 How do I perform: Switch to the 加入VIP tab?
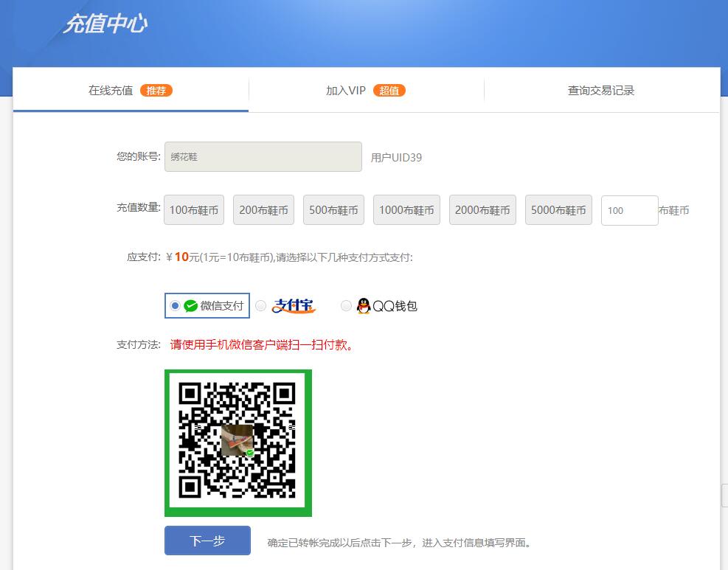click(x=366, y=90)
